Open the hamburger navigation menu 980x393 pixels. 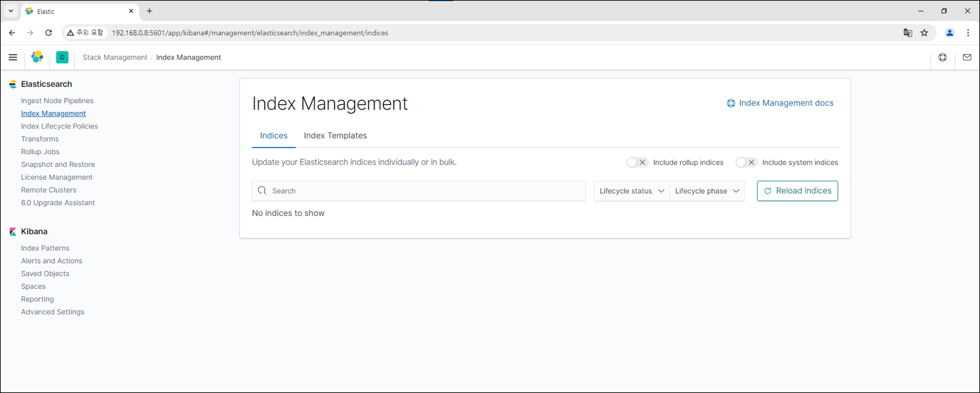13,57
